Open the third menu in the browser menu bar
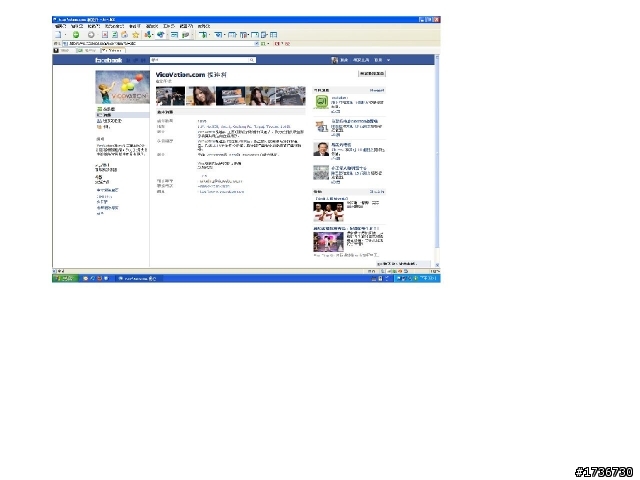640x480 pixels. pos(93,26)
